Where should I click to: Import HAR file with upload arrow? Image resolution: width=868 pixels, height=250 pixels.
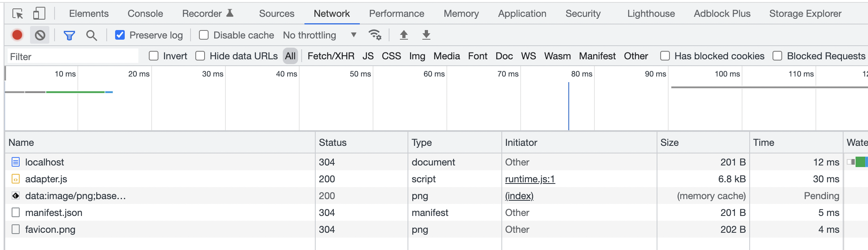point(404,35)
